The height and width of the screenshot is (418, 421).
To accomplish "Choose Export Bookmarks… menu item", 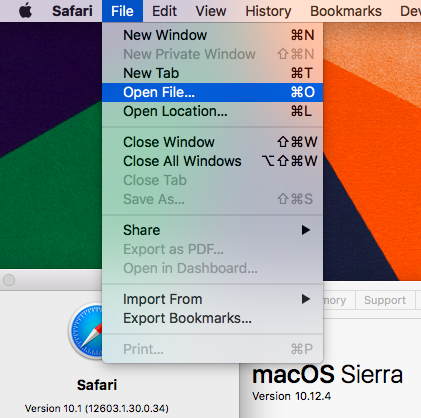I will pos(212,318).
